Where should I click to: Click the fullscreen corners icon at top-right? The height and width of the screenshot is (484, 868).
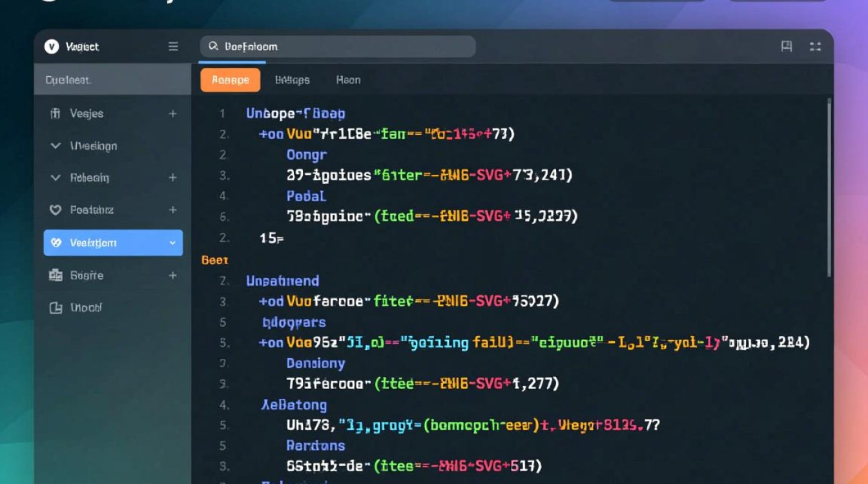[x=815, y=46]
